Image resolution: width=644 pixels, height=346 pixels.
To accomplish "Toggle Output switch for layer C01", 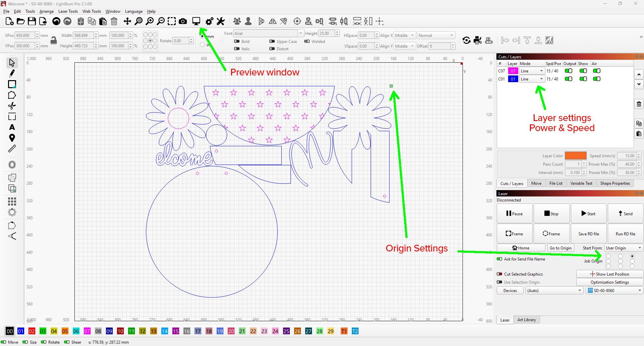I will click(x=569, y=79).
